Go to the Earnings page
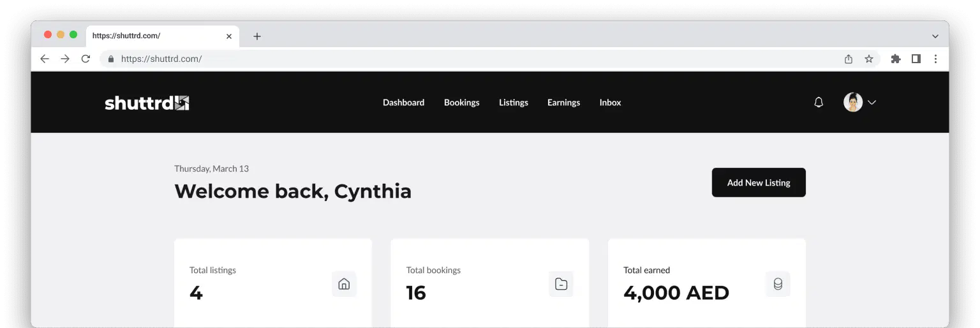The width and height of the screenshot is (980, 328). [x=563, y=102]
